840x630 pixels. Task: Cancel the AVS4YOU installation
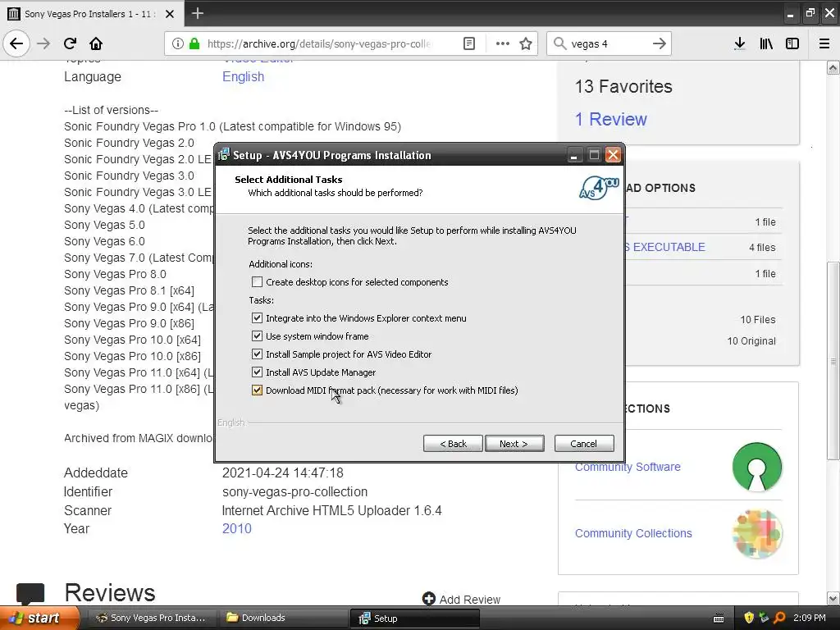(x=584, y=444)
